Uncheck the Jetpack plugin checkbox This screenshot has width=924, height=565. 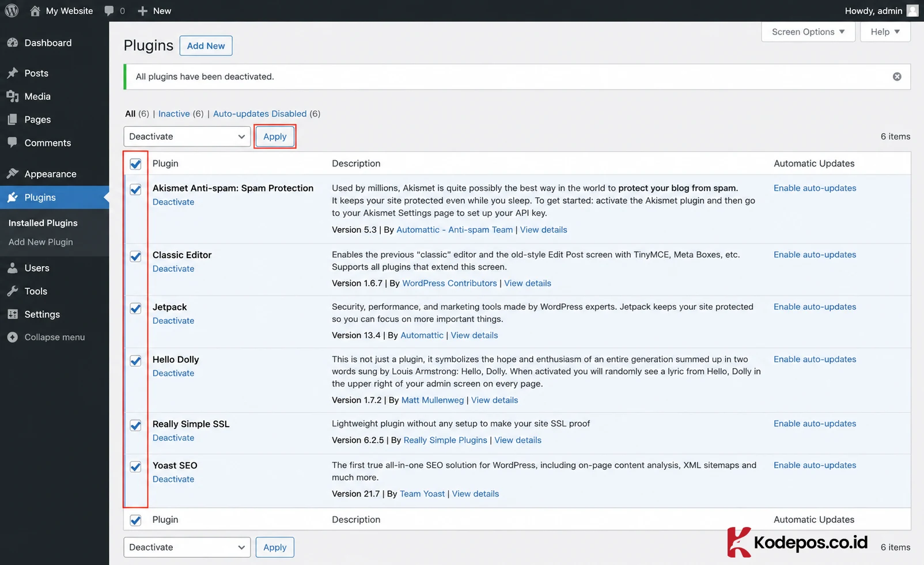coord(135,308)
